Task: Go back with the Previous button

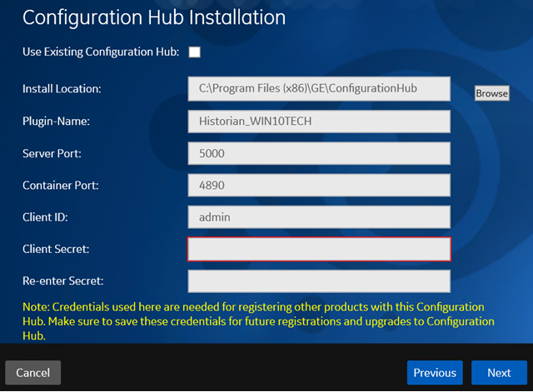Action: [x=435, y=373]
